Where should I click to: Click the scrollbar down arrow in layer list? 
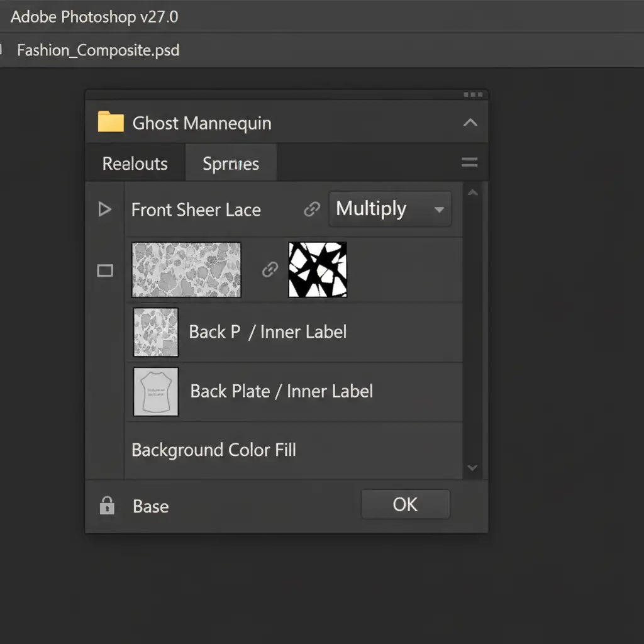tap(472, 468)
